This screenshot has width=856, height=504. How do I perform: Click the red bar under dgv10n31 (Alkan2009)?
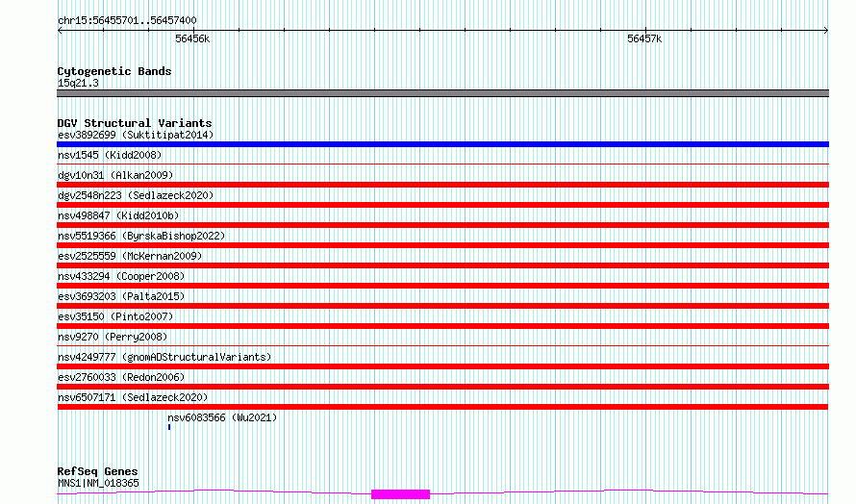(442, 185)
